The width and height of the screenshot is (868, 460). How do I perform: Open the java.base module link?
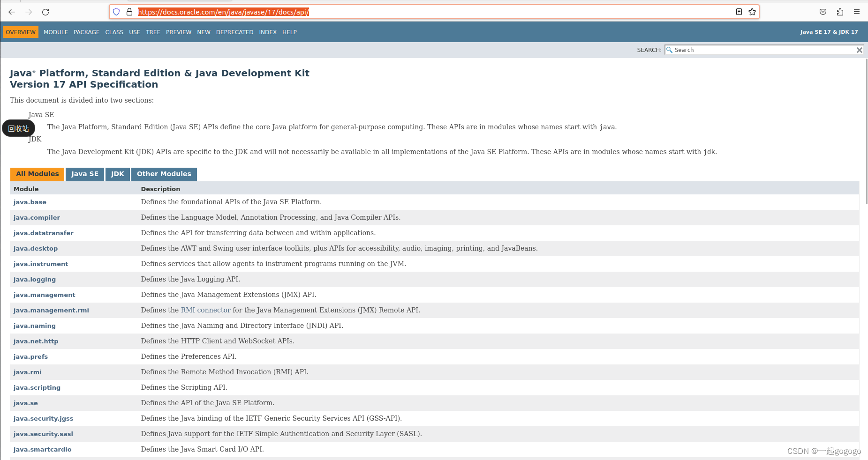(30, 202)
